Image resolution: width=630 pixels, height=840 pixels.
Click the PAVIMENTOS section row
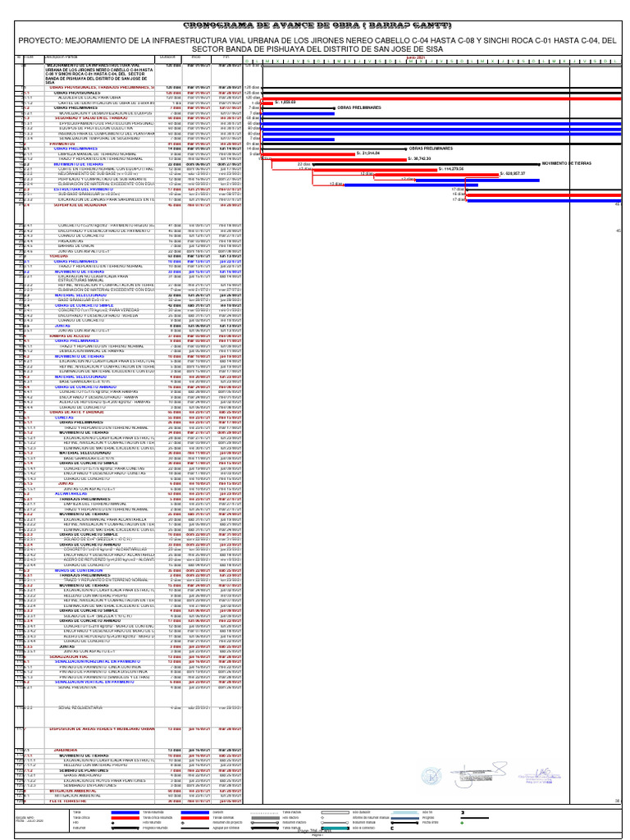(129, 144)
